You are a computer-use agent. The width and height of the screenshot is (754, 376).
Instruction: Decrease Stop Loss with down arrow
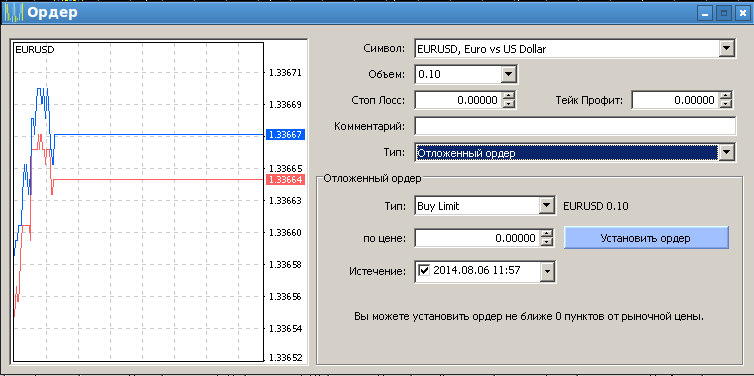(x=508, y=104)
